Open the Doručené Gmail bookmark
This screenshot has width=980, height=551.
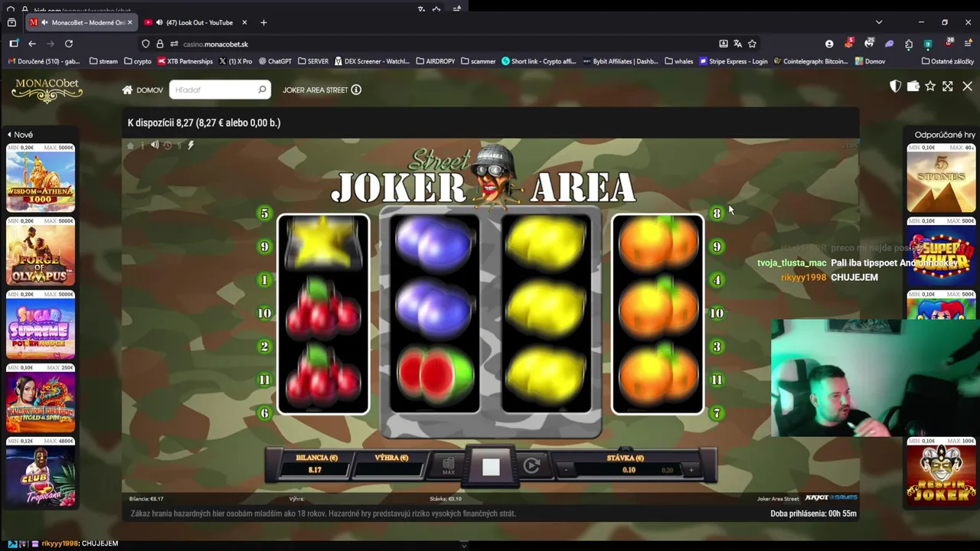44,61
